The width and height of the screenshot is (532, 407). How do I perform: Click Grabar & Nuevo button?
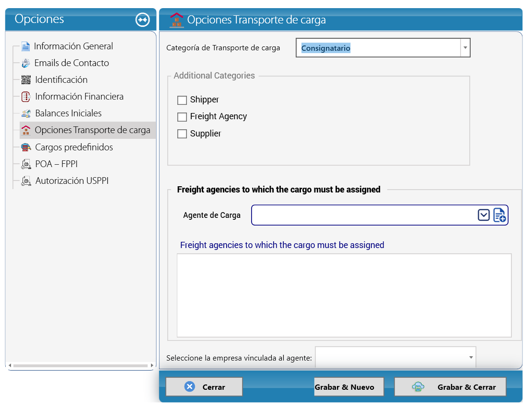point(349,387)
